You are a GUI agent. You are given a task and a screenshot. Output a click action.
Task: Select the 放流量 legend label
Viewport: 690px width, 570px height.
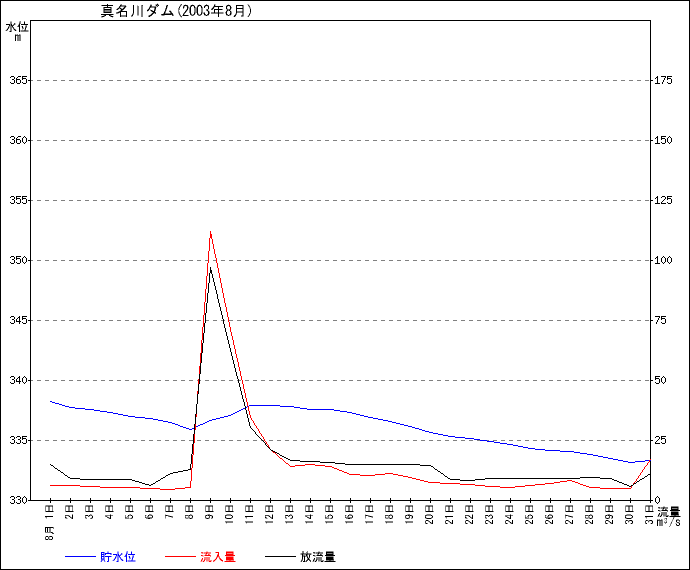(x=317, y=557)
